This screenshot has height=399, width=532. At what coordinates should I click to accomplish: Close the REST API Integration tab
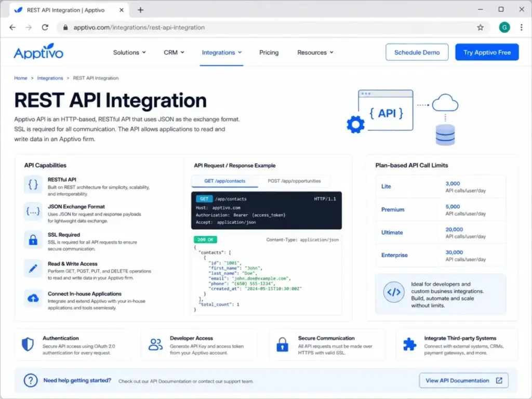point(122,10)
